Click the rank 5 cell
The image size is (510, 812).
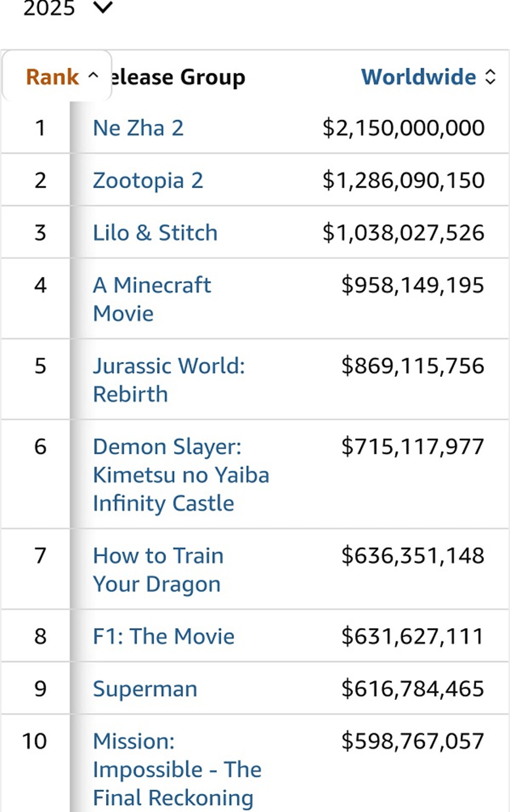tap(40, 366)
